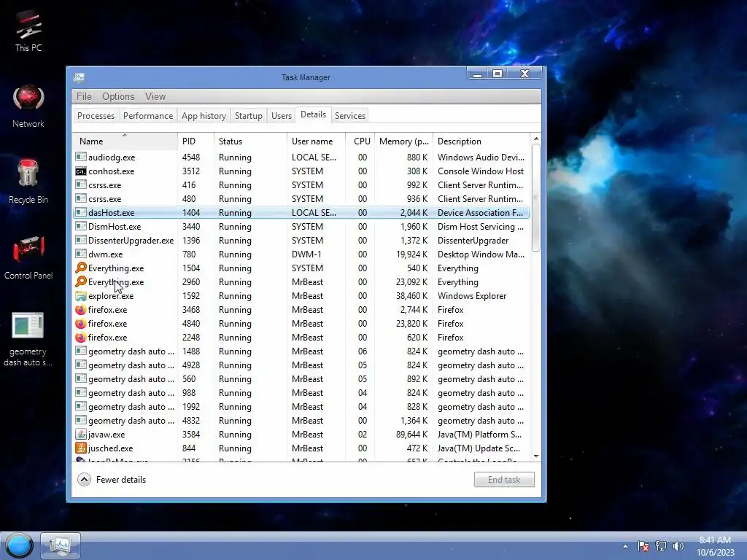This screenshot has width=747, height=560.
Task: Select javaw.exe Java icon
Action: [x=80, y=434]
